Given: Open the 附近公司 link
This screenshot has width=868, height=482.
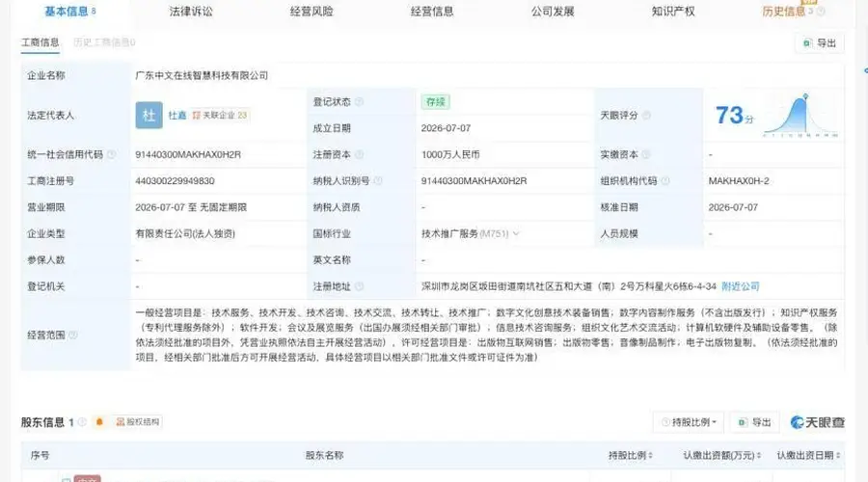Looking at the screenshot, I should click(740, 286).
